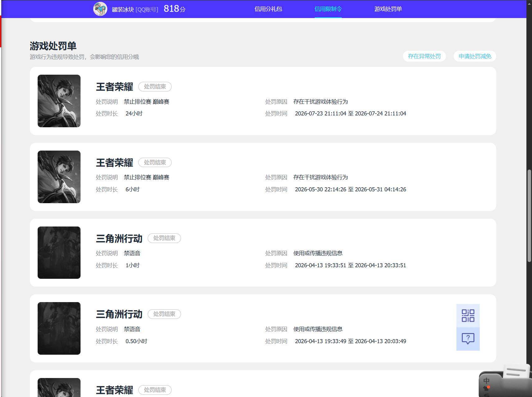Click the time range starting 2026-07-23 21:11:04
Image resolution: width=532 pixels, height=397 pixels.
tap(350, 114)
